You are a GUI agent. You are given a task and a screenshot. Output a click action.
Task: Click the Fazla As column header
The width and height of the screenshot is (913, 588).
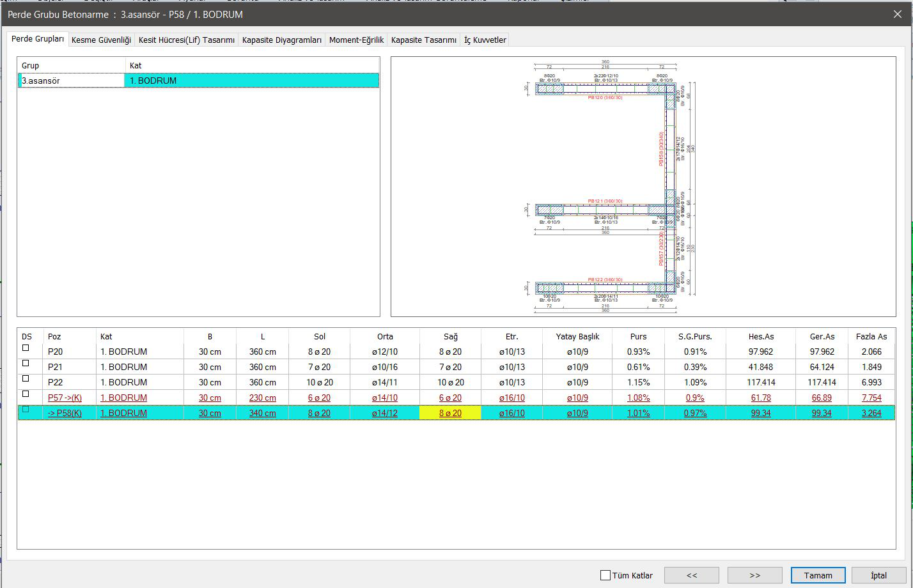(x=871, y=336)
